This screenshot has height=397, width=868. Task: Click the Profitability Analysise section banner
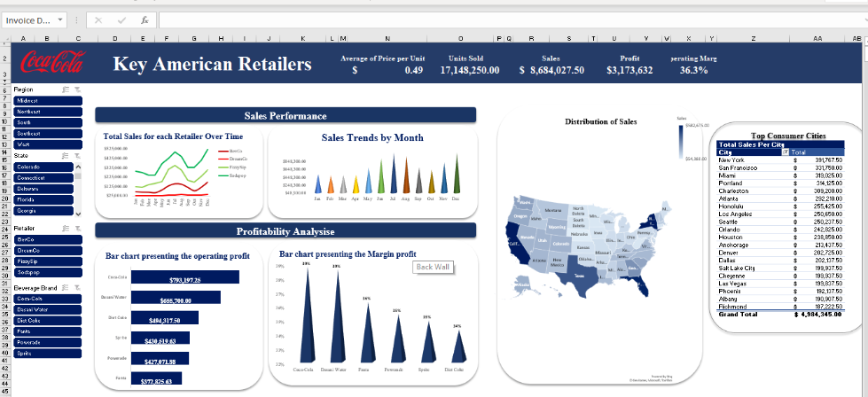click(285, 231)
